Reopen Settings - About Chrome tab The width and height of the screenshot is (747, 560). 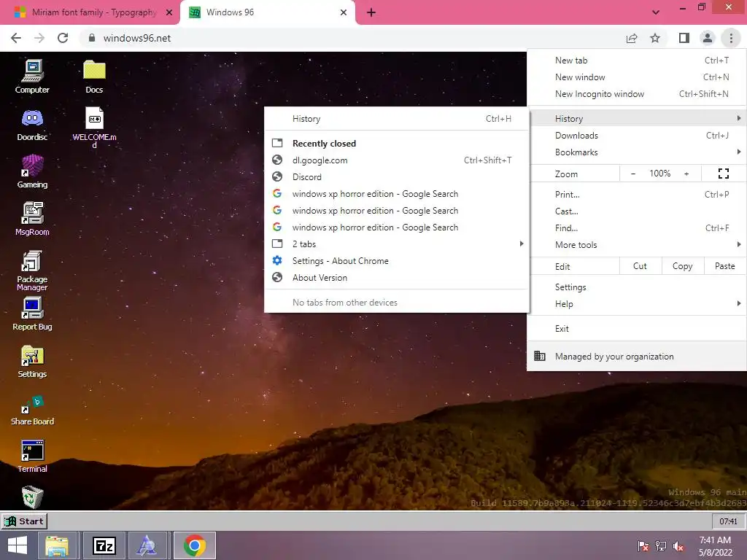pyautogui.click(x=396, y=261)
